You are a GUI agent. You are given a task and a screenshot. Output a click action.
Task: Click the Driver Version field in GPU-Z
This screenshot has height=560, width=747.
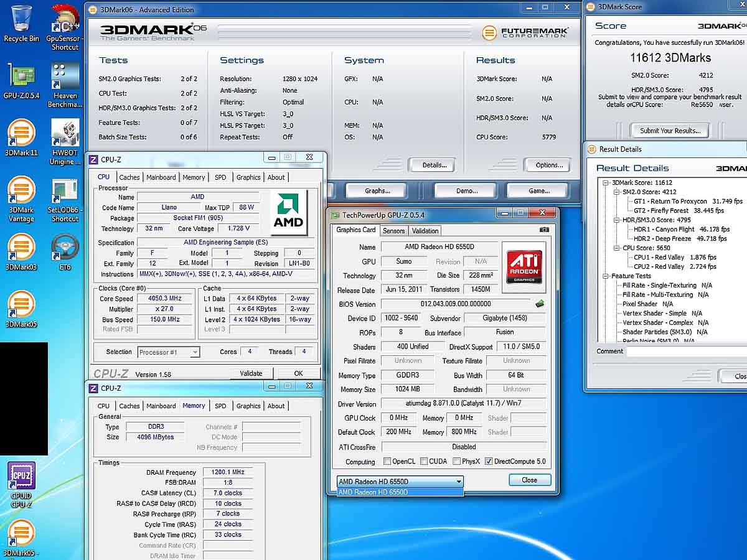(x=464, y=403)
